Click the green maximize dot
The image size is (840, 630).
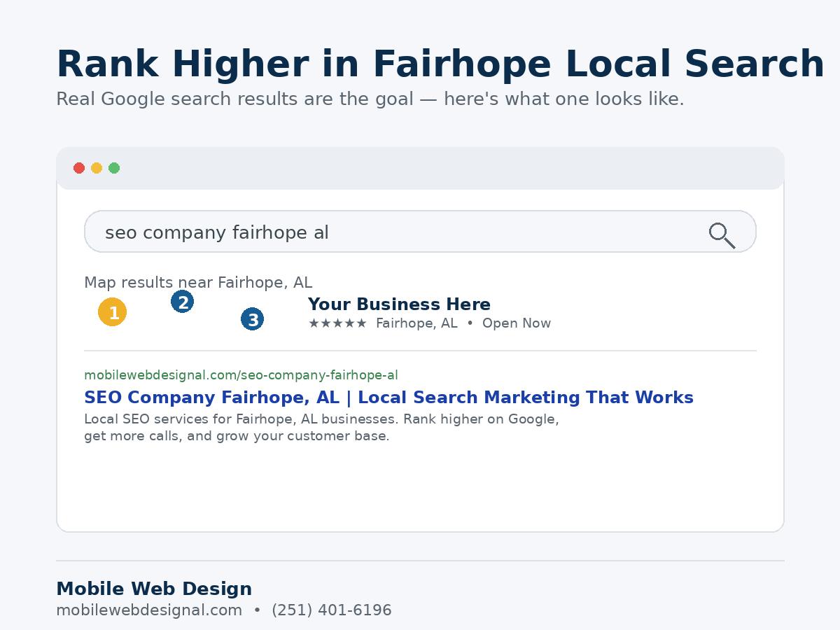pos(114,168)
